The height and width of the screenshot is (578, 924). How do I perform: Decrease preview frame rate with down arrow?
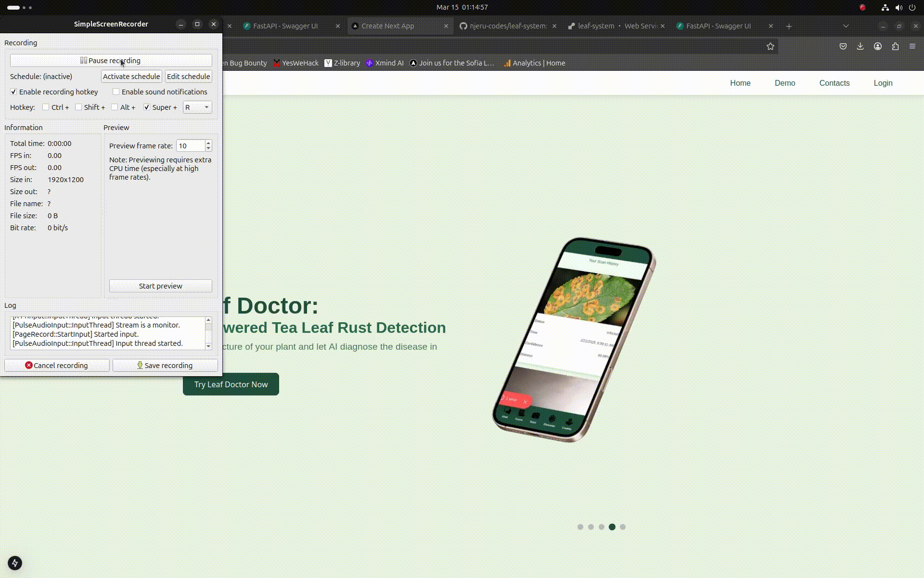(x=208, y=149)
